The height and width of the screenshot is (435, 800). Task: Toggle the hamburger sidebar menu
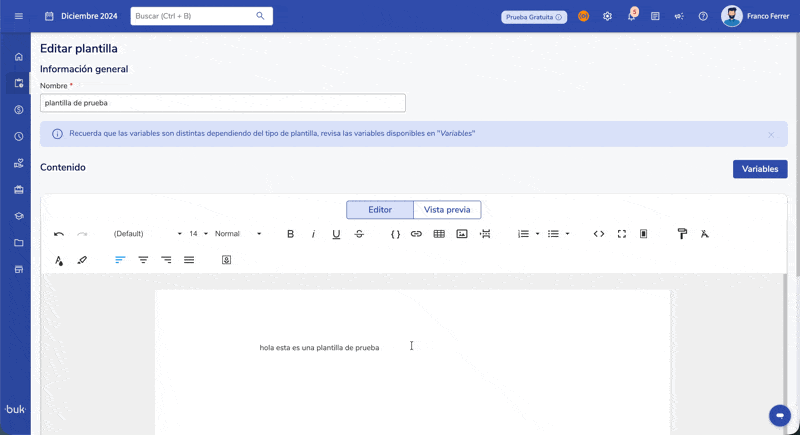pos(18,16)
